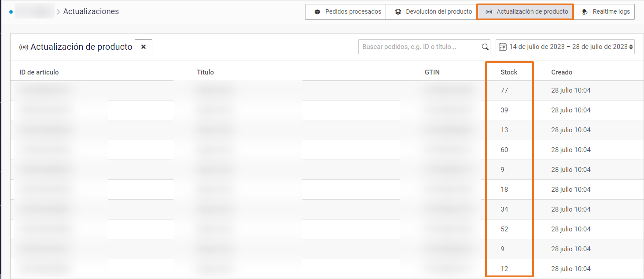Sort by the Creado column header
The height and width of the screenshot is (279, 644).
click(562, 72)
